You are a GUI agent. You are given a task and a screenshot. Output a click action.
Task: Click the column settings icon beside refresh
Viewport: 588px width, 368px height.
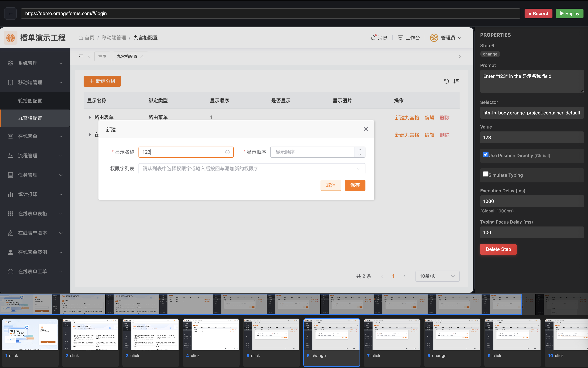456,81
